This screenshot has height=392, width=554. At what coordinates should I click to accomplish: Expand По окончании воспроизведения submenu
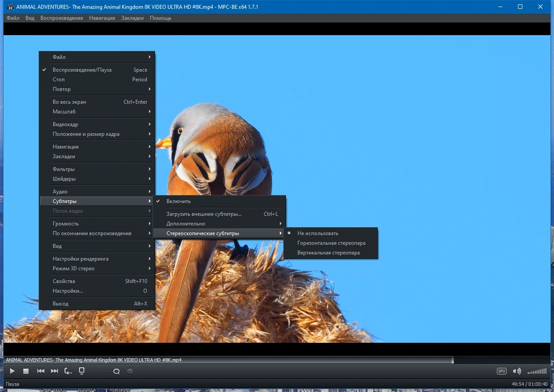point(97,233)
